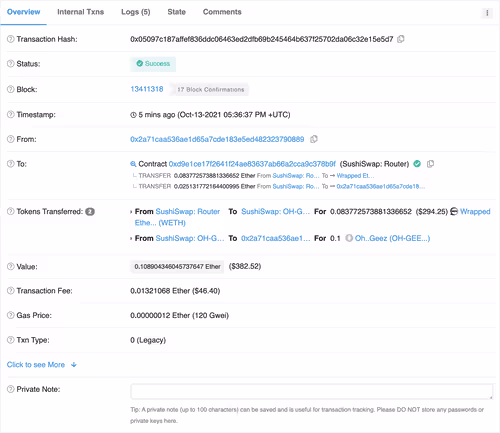500x433 pixels.
Task: Click the help icon next to Txn Type
Action: click(x=11, y=340)
